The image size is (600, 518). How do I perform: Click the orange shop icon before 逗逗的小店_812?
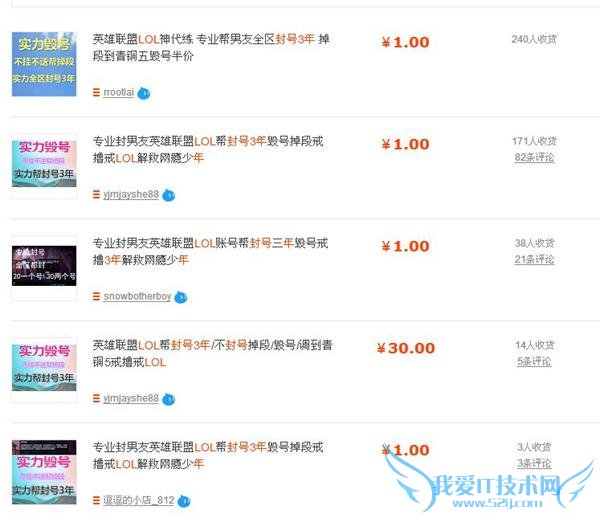point(96,500)
